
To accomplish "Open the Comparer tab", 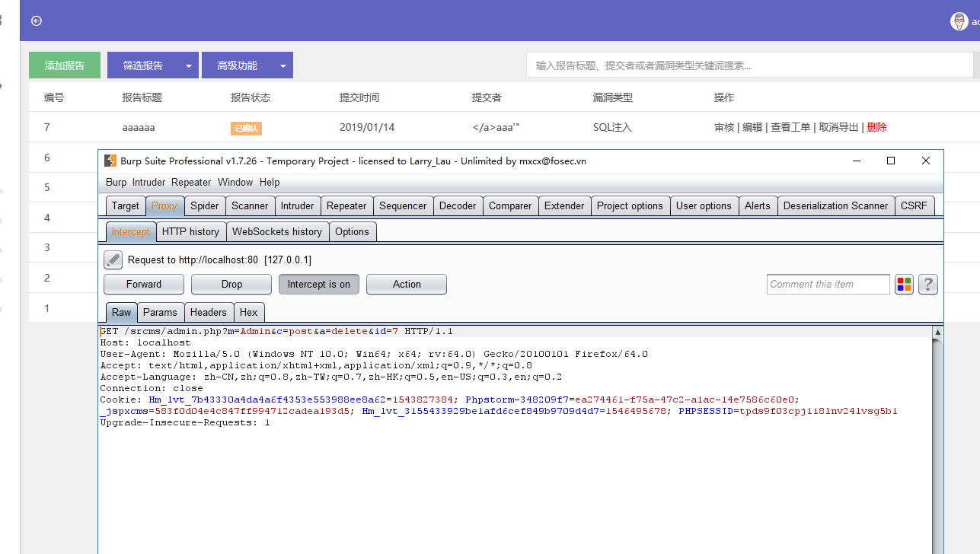I will [x=510, y=205].
